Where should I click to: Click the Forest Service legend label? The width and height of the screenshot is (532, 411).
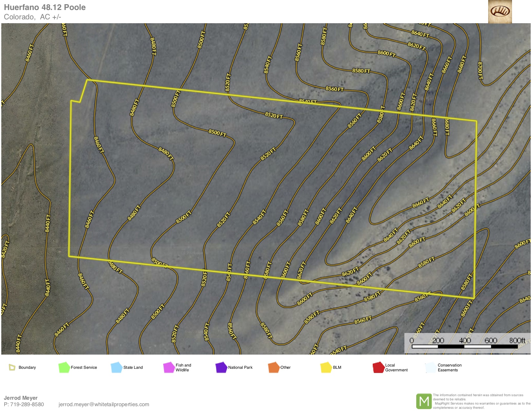84,367
